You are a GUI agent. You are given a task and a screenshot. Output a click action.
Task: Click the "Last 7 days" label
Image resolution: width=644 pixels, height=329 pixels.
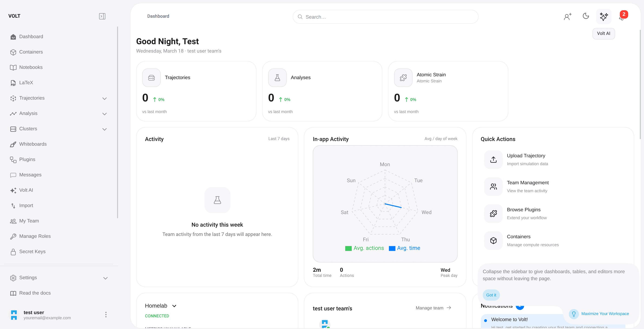[279, 139]
